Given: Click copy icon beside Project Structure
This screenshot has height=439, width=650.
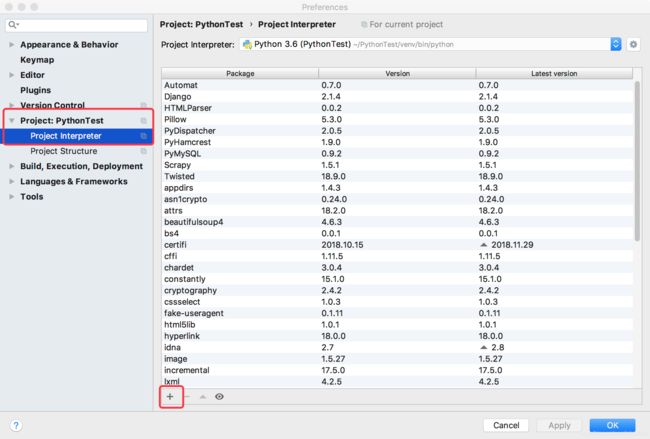Looking at the screenshot, I should (x=143, y=151).
